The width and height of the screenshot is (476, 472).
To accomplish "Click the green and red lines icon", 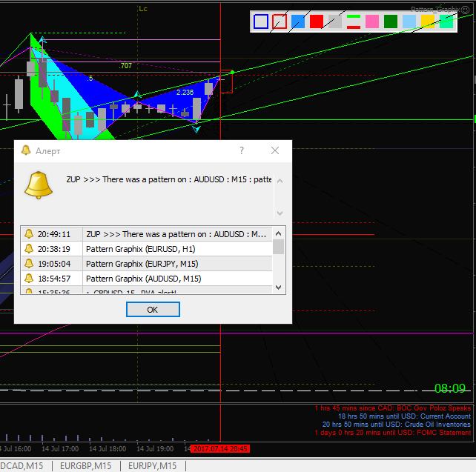I will pos(354,21).
